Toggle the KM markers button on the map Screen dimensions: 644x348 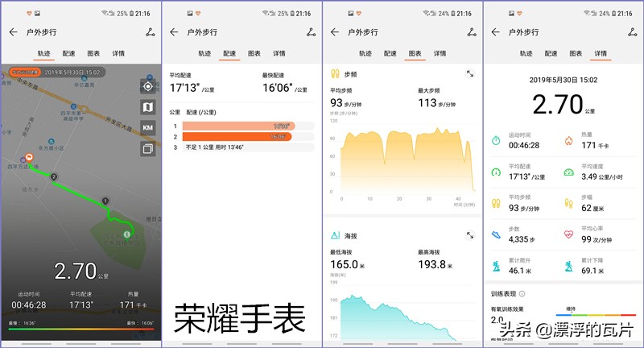click(x=148, y=128)
